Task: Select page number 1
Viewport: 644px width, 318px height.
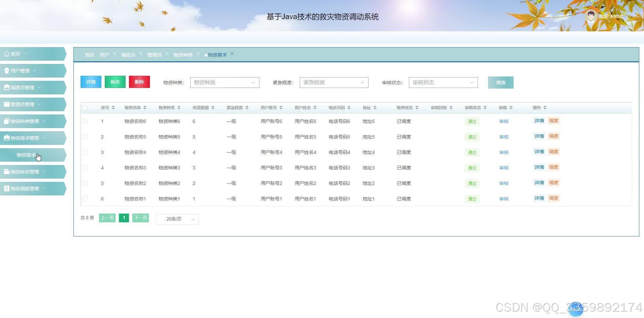Action: click(x=124, y=218)
